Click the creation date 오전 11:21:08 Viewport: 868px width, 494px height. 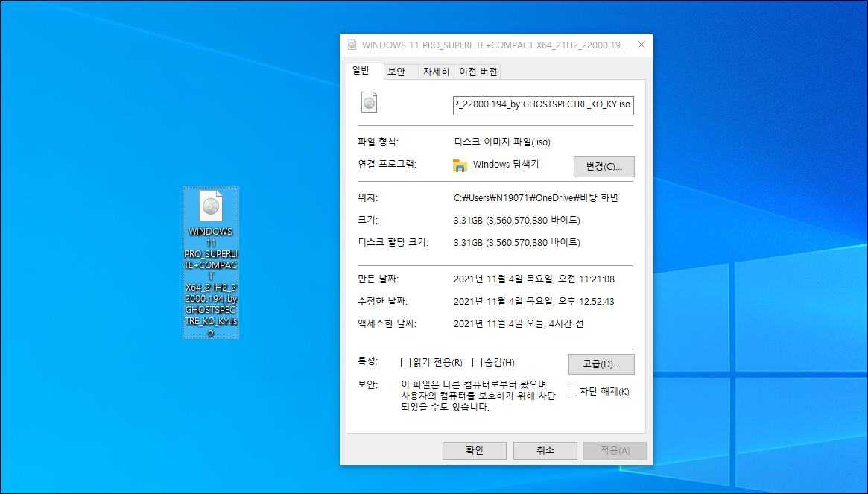click(533, 279)
